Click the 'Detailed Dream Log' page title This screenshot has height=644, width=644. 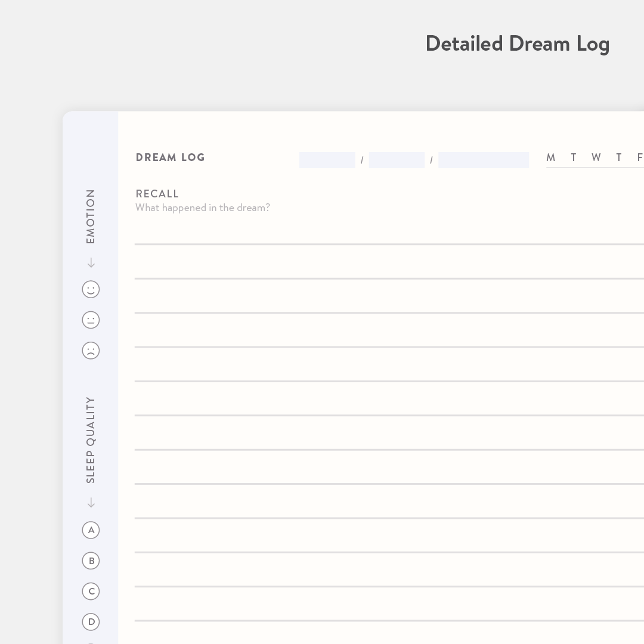(x=517, y=44)
